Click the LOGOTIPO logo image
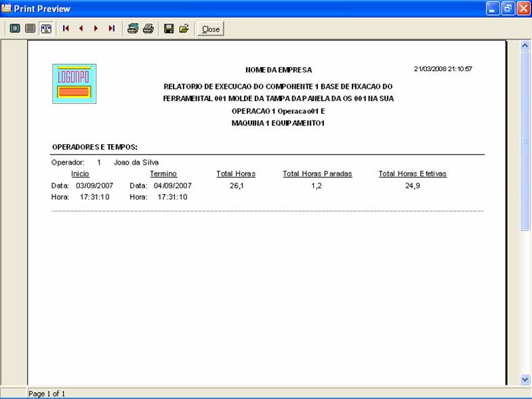Image resolution: width=532 pixels, height=399 pixels. pyautogui.click(x=75, y=83)
